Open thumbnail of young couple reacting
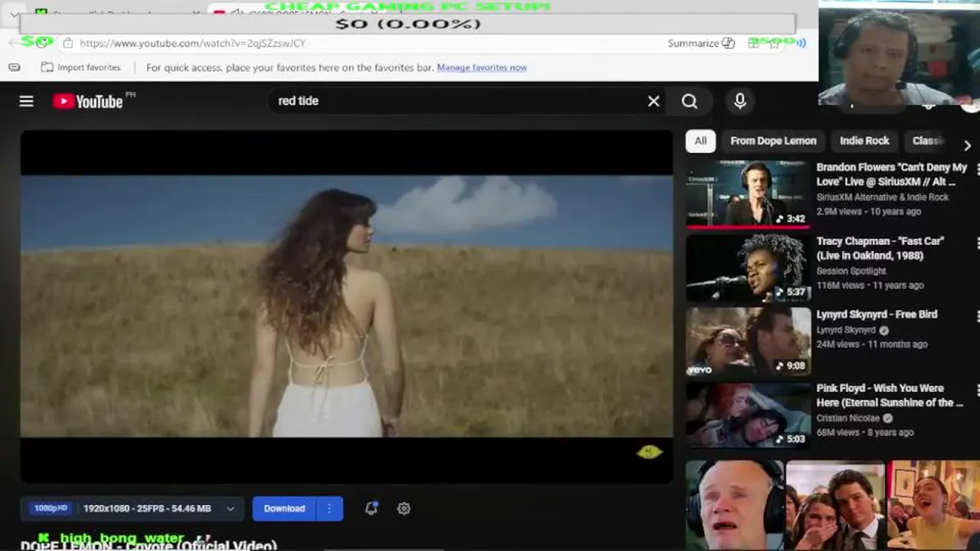The image size is (980, 551). [x=835, y=505]
